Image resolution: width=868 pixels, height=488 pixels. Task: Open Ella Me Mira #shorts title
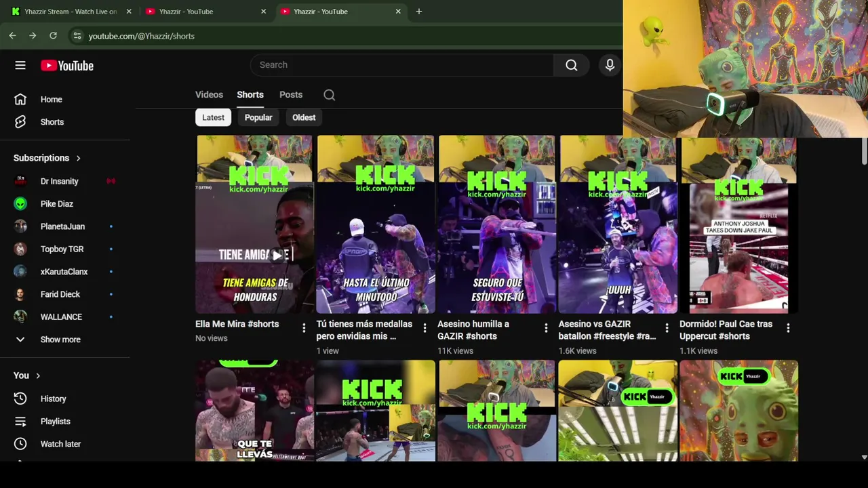click(x=237, y=324)
